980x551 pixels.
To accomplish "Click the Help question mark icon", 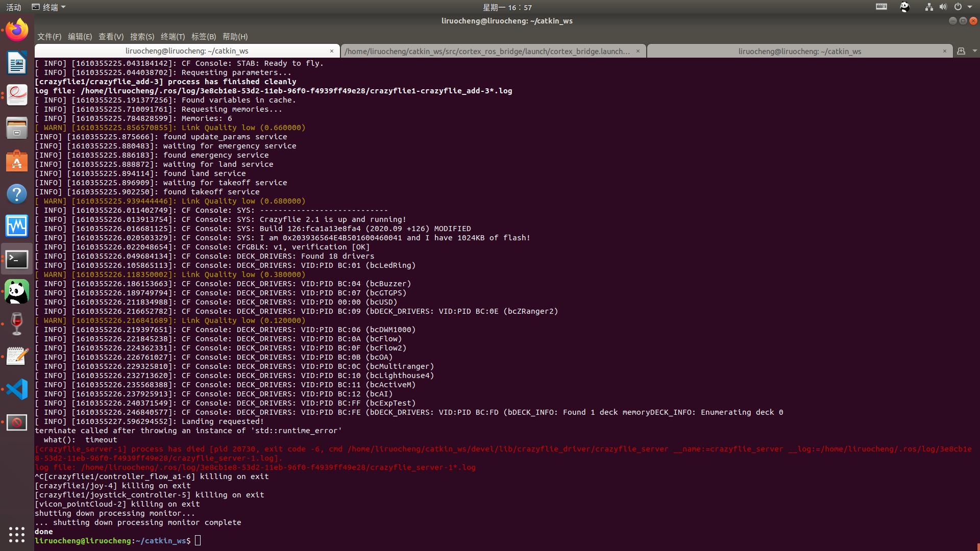I will click(17, 194).
